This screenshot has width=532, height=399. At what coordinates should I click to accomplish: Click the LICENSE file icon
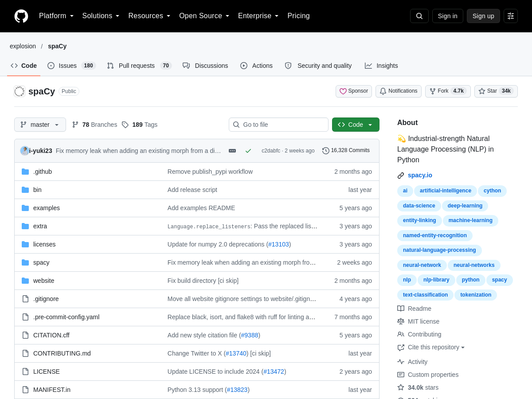tap(25, 372)
